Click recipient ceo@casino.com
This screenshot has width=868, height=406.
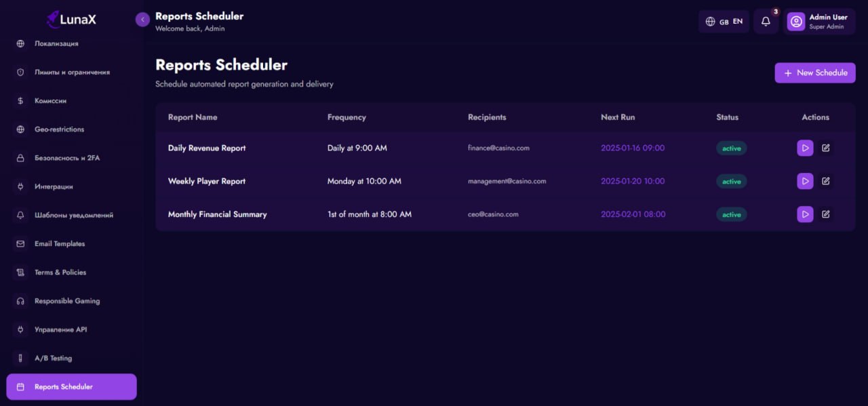click(493, 214)
